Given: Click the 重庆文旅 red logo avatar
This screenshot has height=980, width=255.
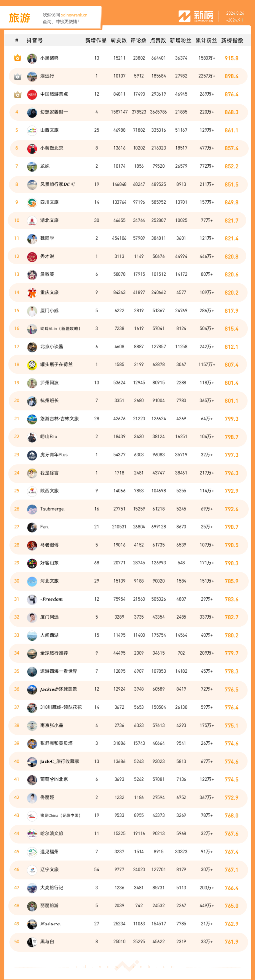Looking at the screenshot, I should [x=32, y=293].
